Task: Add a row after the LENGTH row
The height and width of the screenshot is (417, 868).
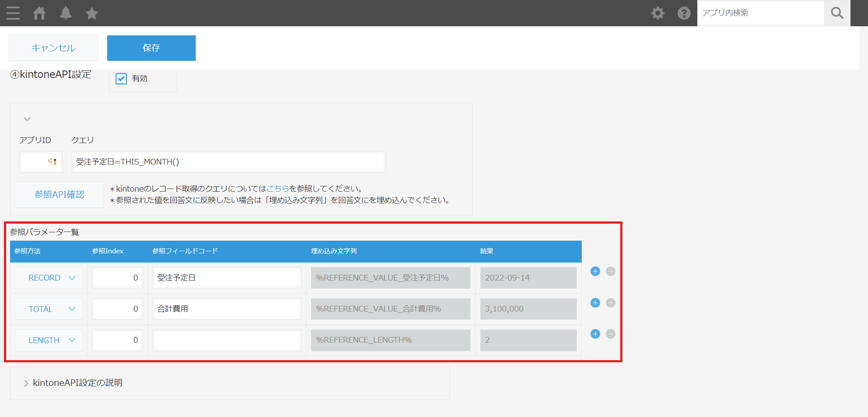Action: [595, 334]
